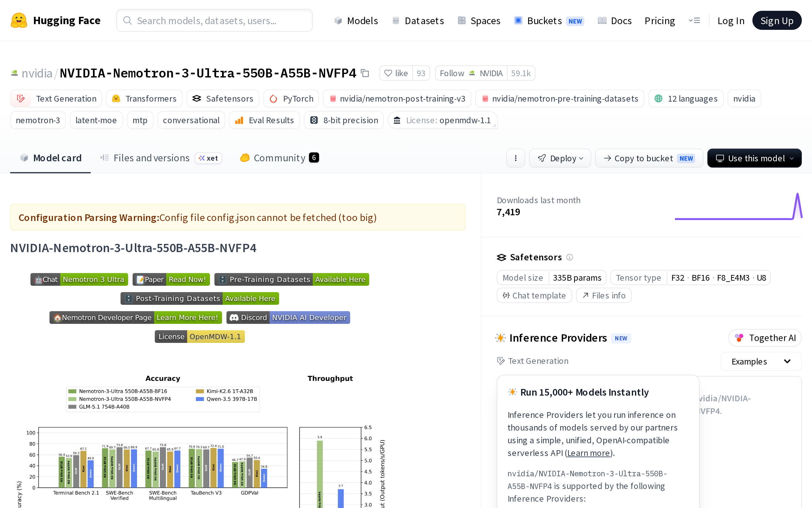812x508 pixels.
Task: Click the Transformers emoji tag icon
Action: (116, 99)
